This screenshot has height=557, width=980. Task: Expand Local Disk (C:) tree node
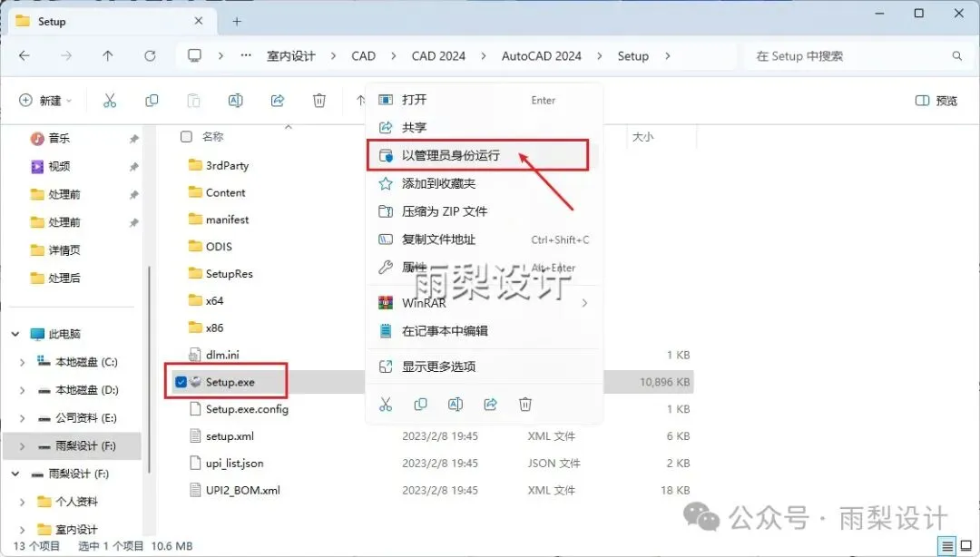[23, 363]
